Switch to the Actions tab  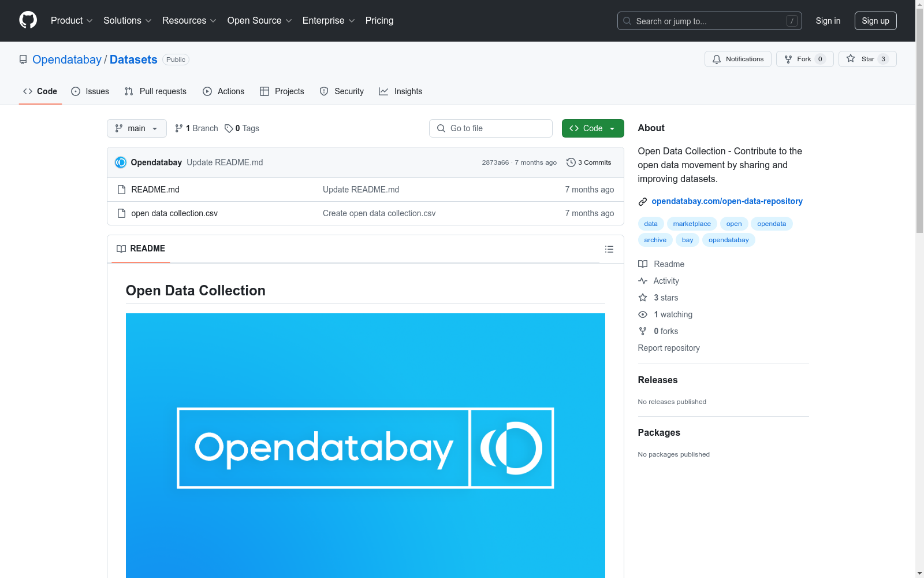pyautogui.click(x=223, y=91)
